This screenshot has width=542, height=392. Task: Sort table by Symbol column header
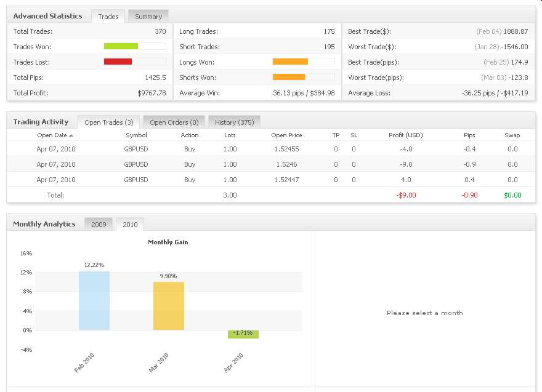pyautogui.click(x=136, y=135)
